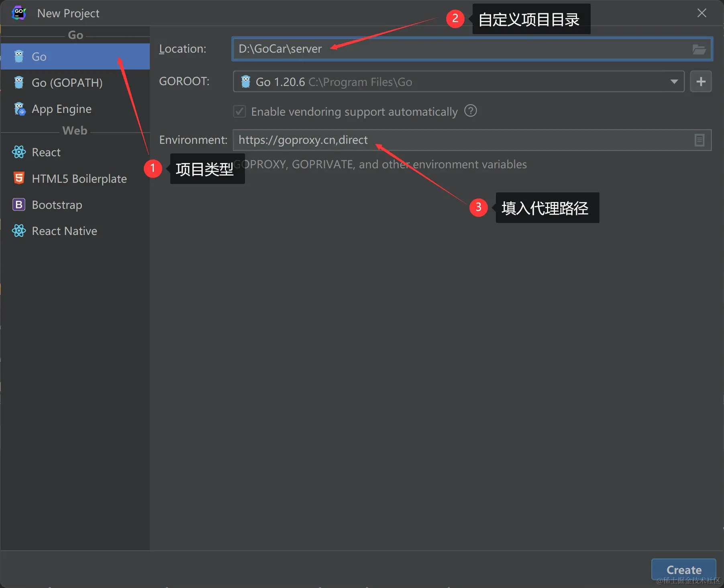The width and height of the screenshot is (724, 588).
Task: Click the React atom icon
Action: [19, 152]
